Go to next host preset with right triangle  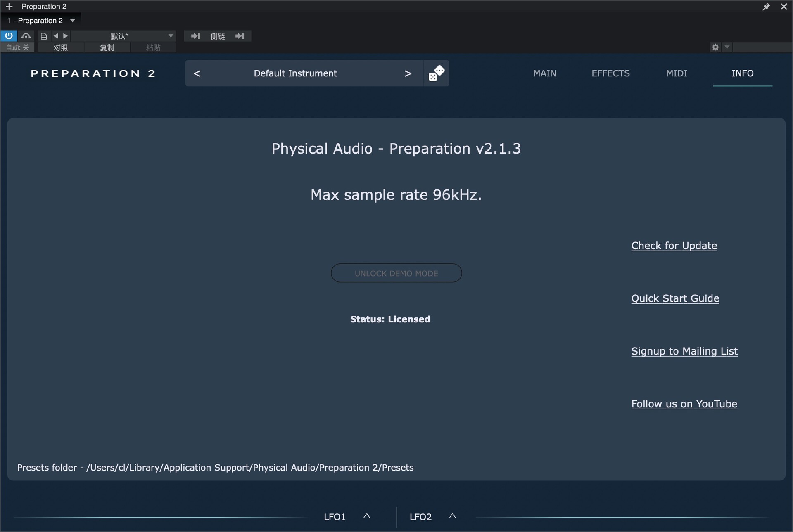pos(65,36)
